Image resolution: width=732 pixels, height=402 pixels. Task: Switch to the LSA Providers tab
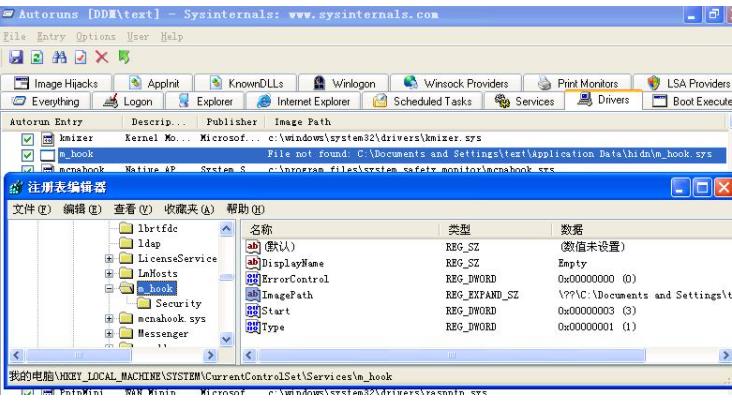[x=683, y=83]
